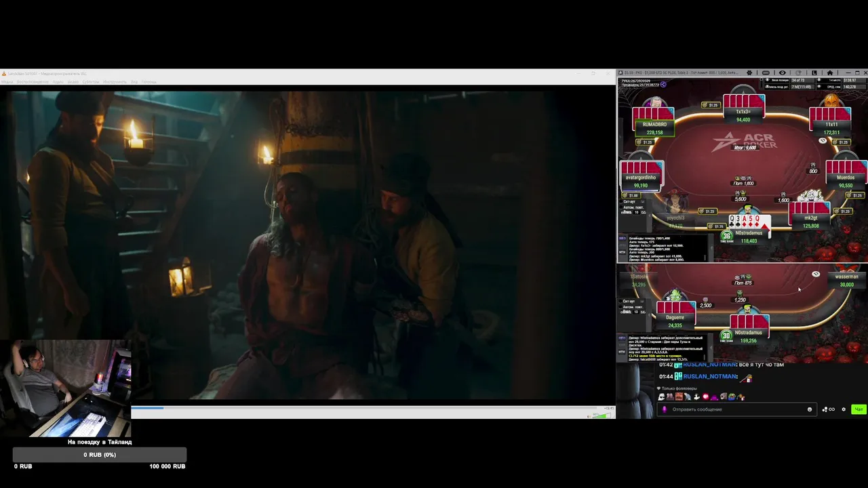Image resolution: width=868 pixels, height=488 pixels.
Task: Collapse the chat log on upper table
Action: pos(711,247)
